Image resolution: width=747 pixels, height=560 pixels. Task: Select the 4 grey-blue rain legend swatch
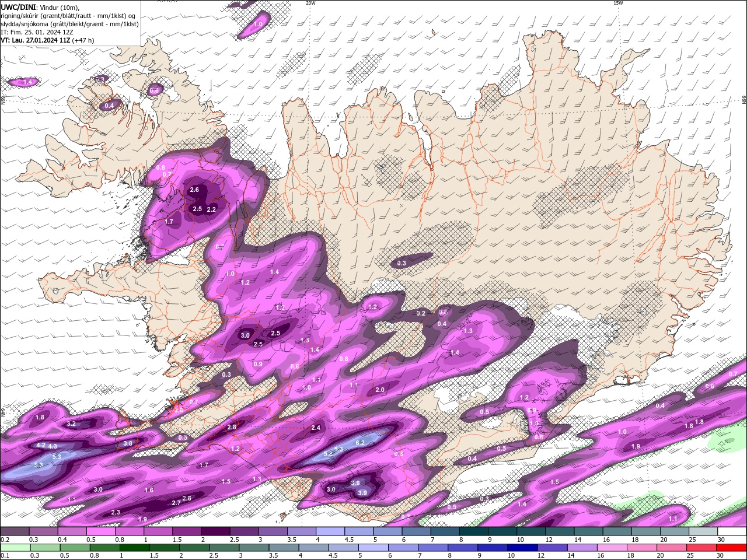[x=313, y=548]
